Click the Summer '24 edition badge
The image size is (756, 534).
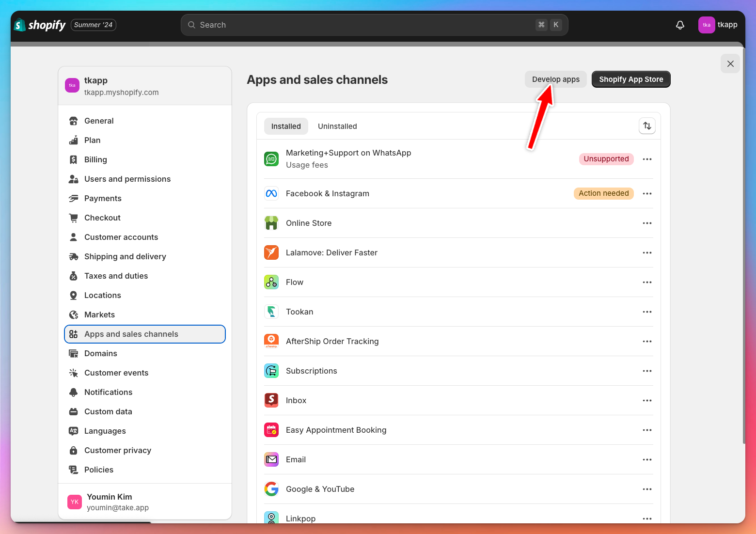(x=94, y=25)
